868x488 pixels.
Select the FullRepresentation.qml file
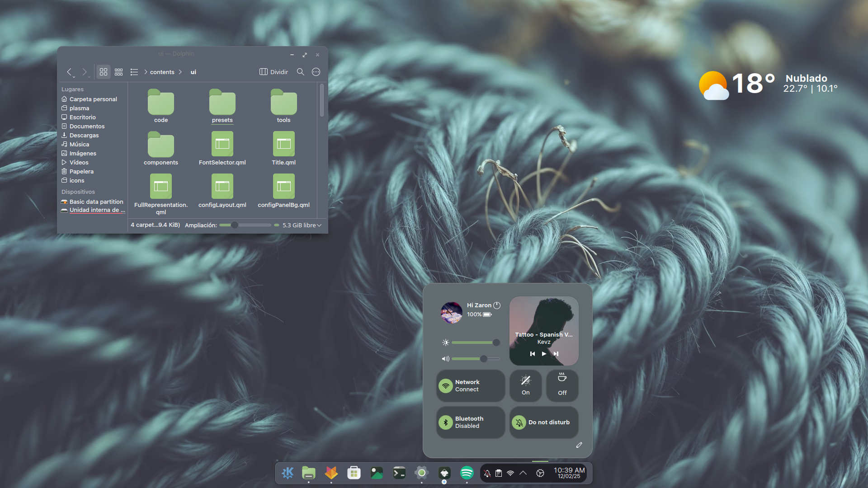pos(161,194)
